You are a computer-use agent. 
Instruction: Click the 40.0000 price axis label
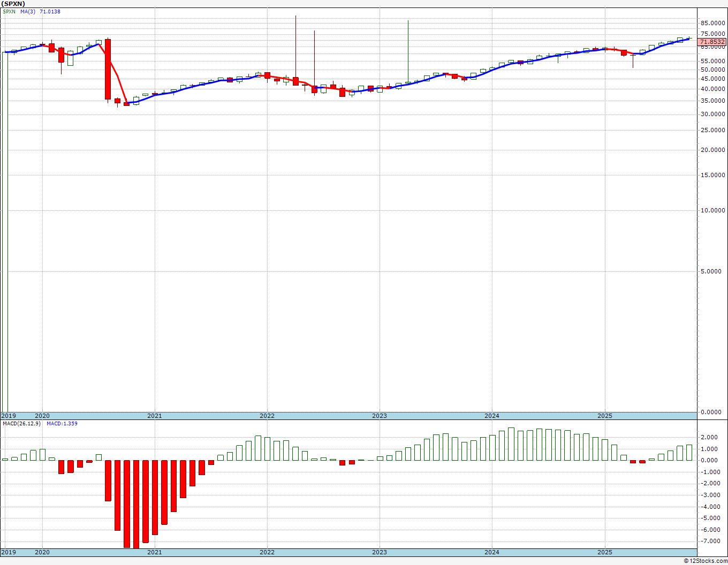[x=712, y=89]
